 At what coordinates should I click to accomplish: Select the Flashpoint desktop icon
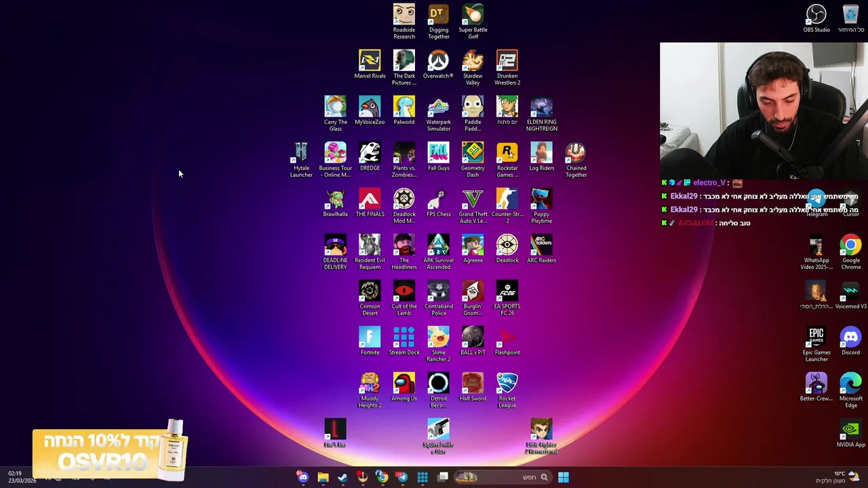507,342
